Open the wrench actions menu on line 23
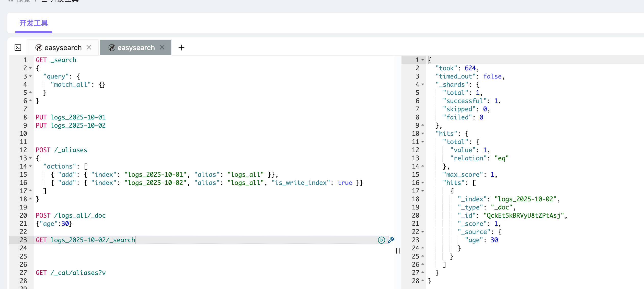The image size is (644, 289). pos(391,240)
